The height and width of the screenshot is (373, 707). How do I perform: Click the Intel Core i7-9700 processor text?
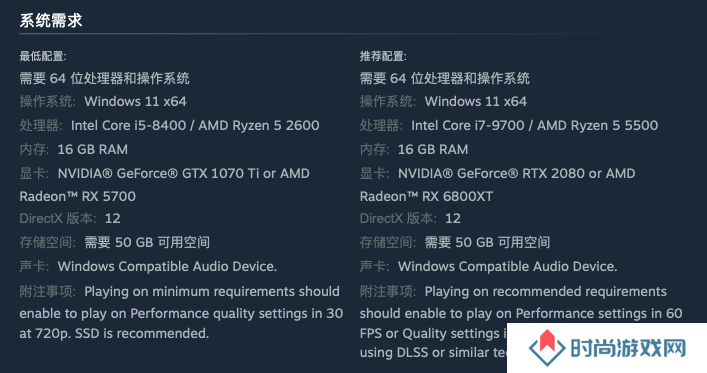click(468, 125)
